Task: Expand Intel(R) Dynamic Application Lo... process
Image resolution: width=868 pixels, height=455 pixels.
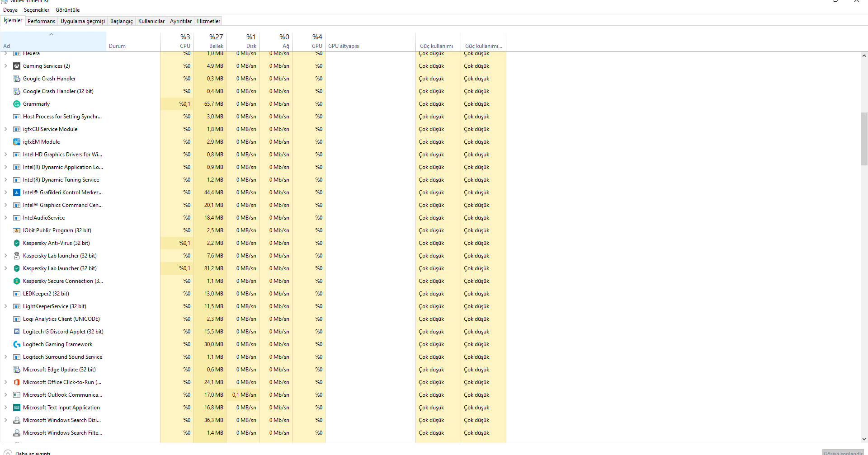Action: 5,167
